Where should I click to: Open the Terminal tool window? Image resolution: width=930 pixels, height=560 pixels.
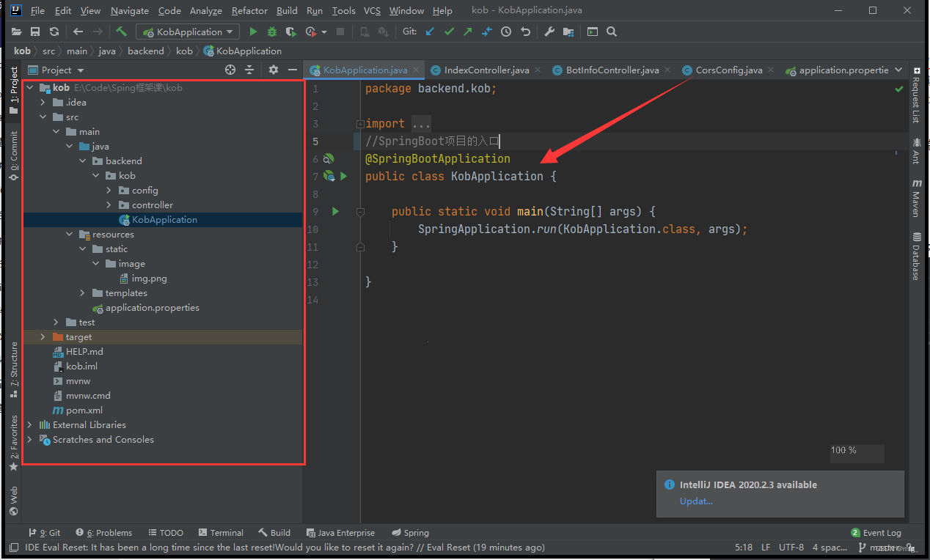click(220, 532)
